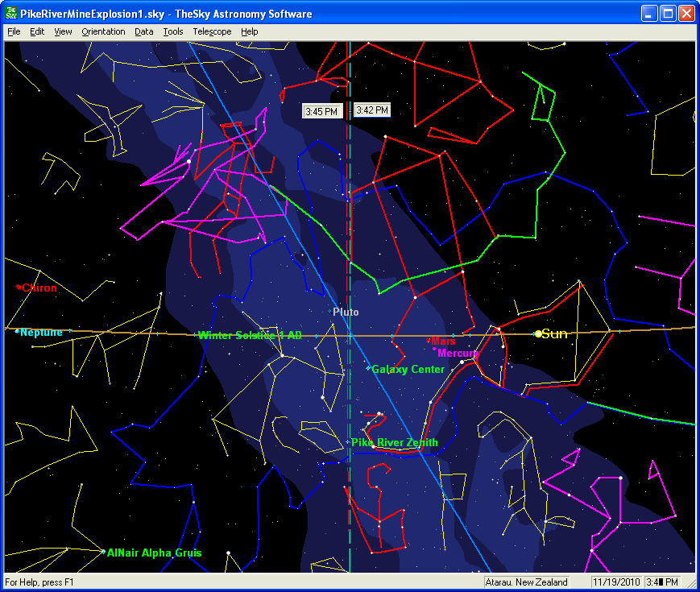Open the View menu
Screen dimensions: 700x592
pyautogui.click(x=63, y=31)
